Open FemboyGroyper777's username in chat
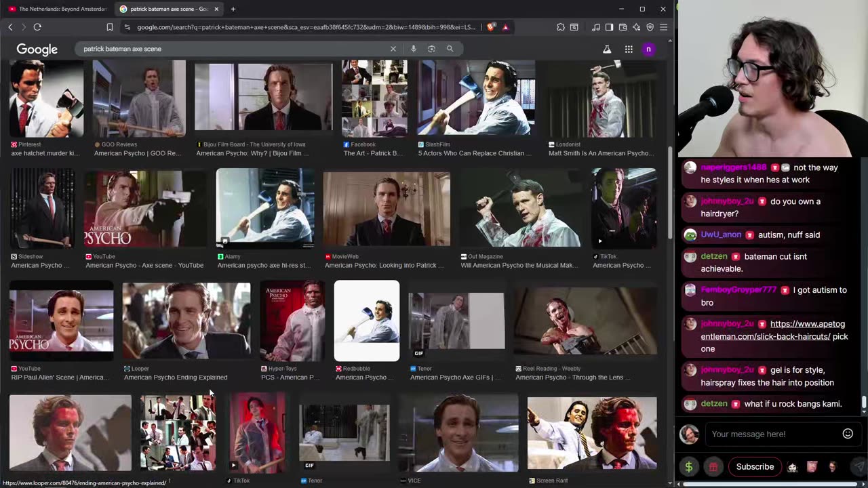 tap(738, 290)
